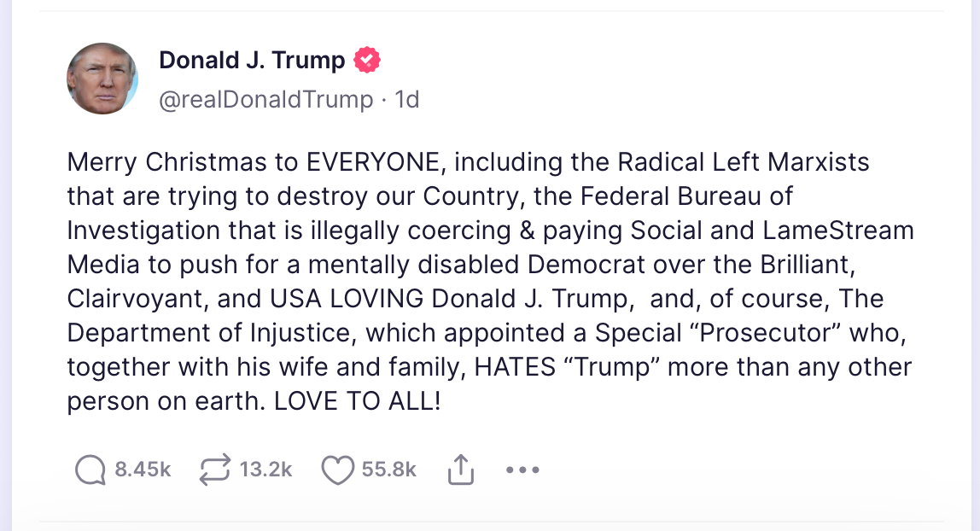Click the red verified badge checkmark
980x531 pixels.
pos(367,61)
